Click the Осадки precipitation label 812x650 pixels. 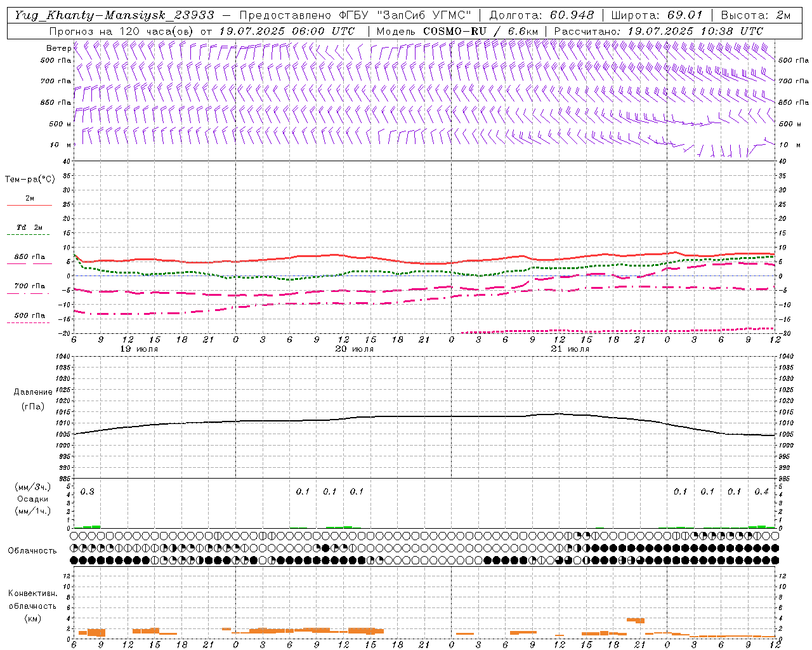click(x=33, y=499)
